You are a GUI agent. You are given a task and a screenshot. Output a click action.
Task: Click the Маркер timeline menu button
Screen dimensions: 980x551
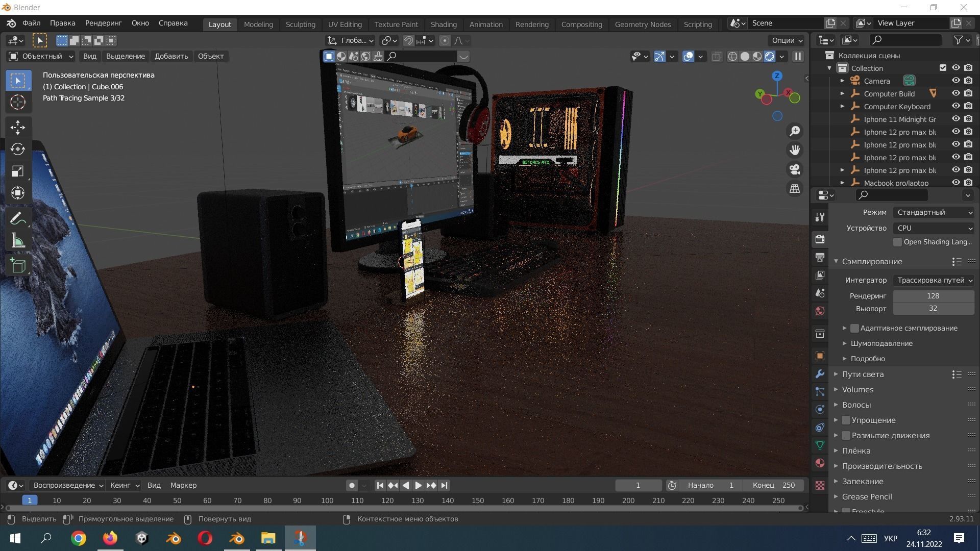183,485
